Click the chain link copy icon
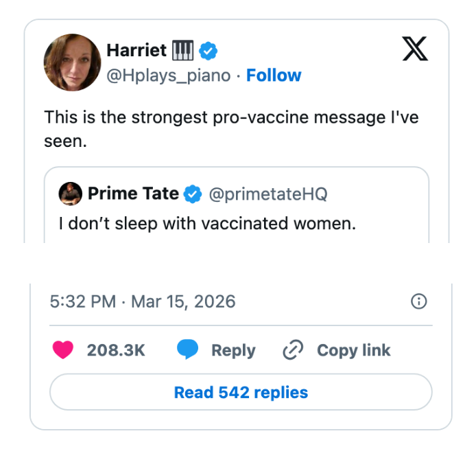This screenshot has height=449, width=476. 293,350
